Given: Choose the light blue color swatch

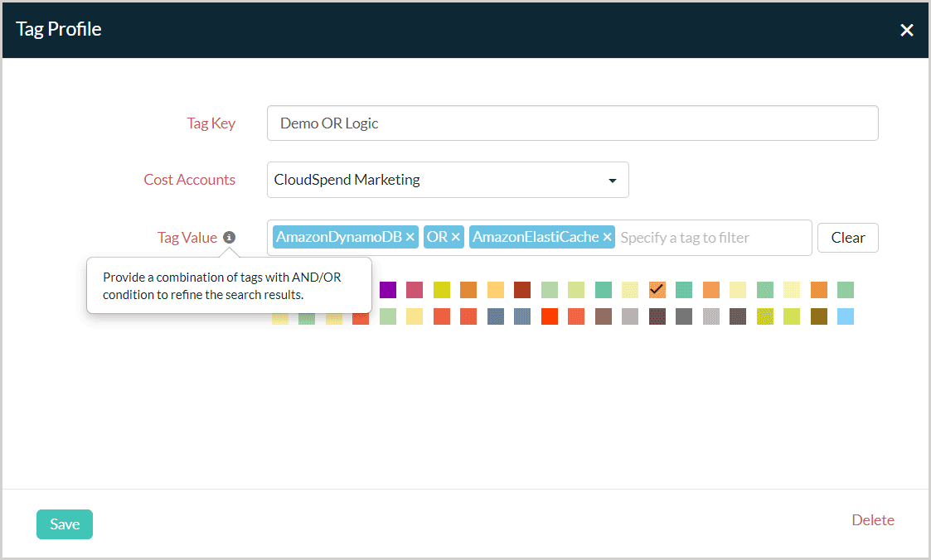Looking at the screenshot, I should click(x=846, y=316).
